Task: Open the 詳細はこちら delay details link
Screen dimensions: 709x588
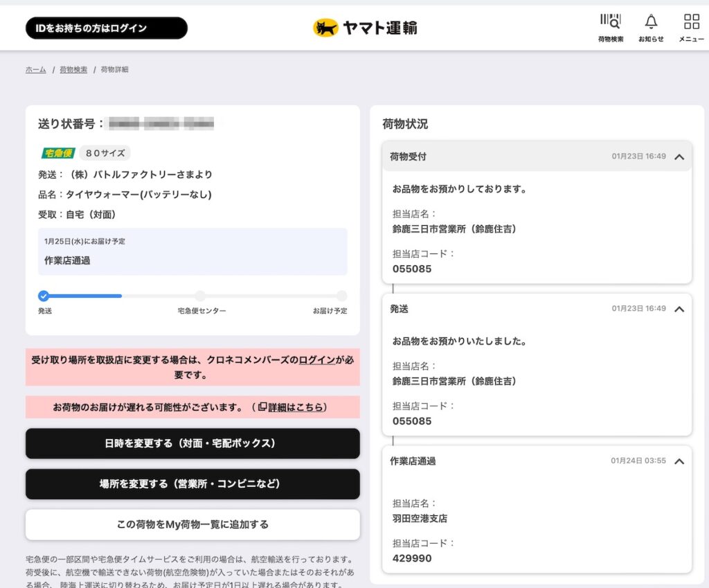Action: pyautogui.click(x=296, y=407)
